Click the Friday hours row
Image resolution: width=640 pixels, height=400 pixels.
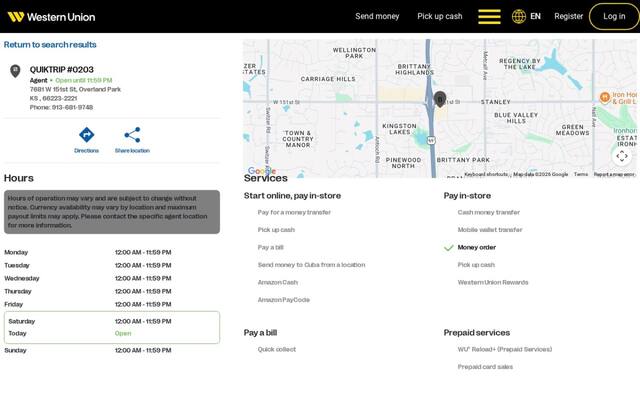112,304
